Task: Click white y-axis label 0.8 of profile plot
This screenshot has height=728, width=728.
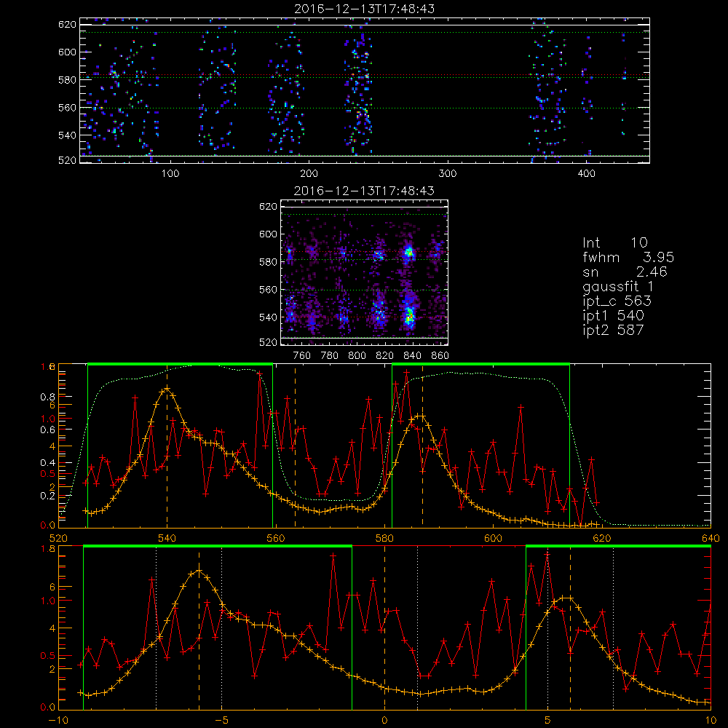Action: [50, 397]
